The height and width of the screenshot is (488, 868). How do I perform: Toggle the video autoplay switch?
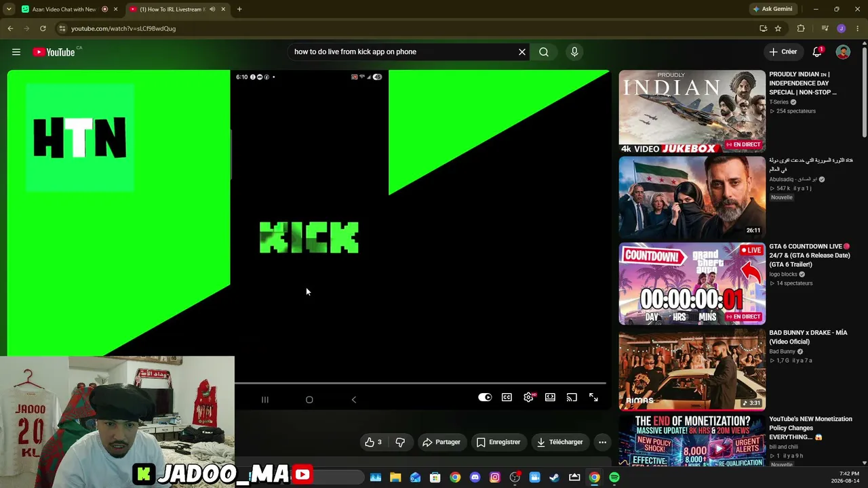[x=485, y=398]
